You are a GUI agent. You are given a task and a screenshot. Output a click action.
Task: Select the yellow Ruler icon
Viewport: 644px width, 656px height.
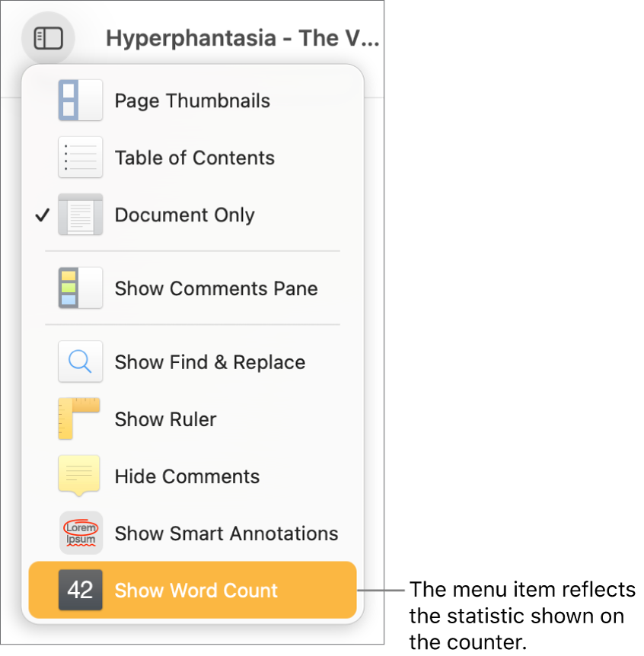(80, 419)
